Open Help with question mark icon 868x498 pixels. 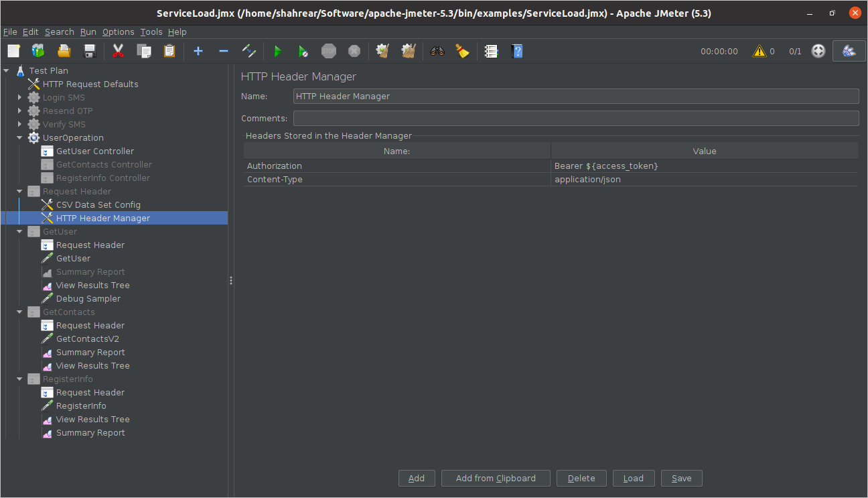[517, 51]
